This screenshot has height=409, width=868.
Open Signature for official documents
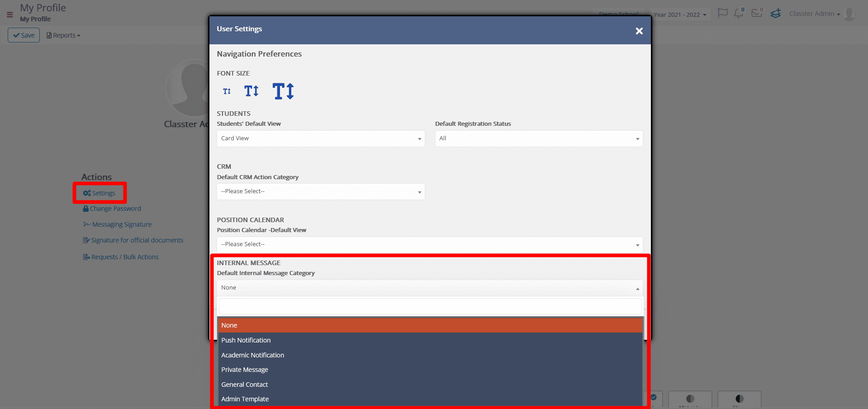tap(133, 240)
